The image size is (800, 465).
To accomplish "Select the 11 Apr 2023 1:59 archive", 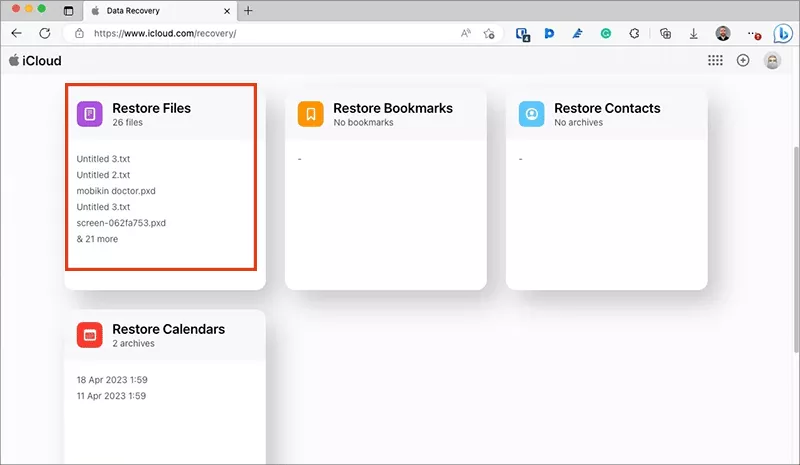I will click(111, 396).
